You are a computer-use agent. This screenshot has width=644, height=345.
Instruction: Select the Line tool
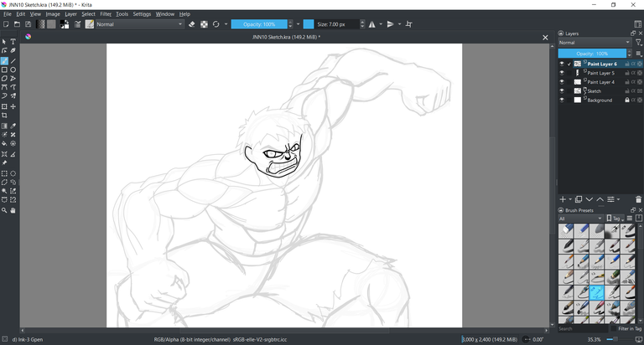[13, 61]
